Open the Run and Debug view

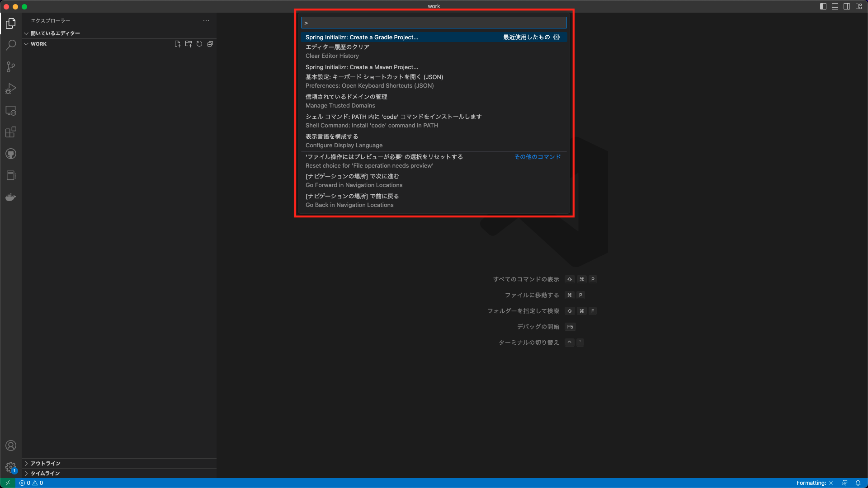pos(11,89)
